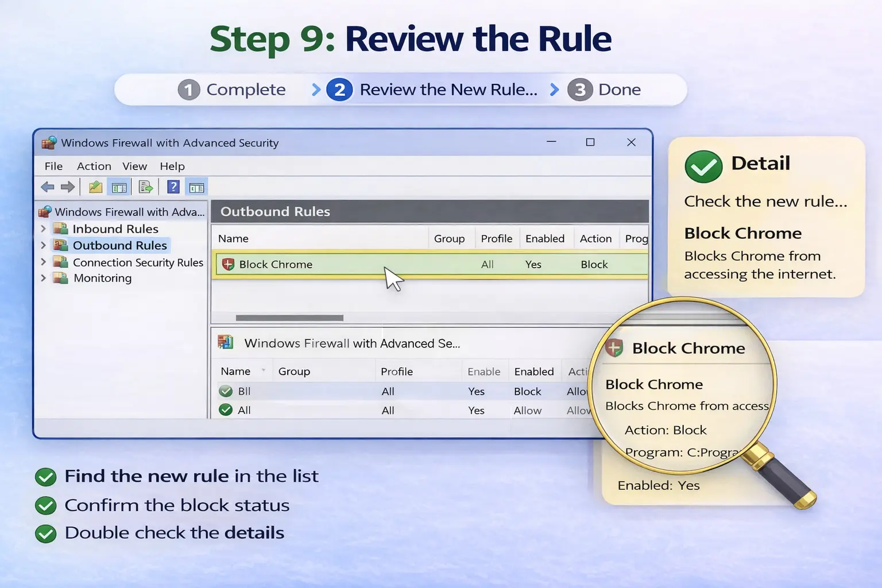Click the Group column header in the lower list
This screenshot has width=882, height=588.
[x=294, y=372]
